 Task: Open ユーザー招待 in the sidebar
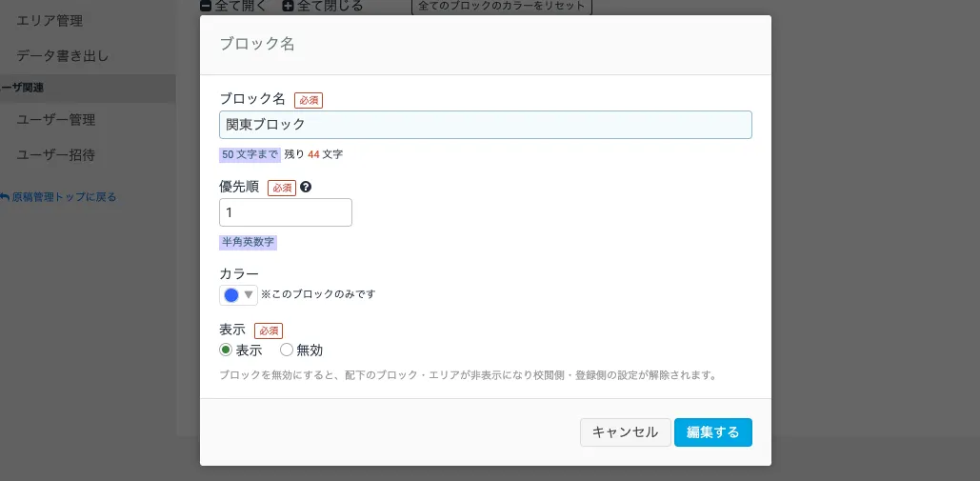pos(56,154)
